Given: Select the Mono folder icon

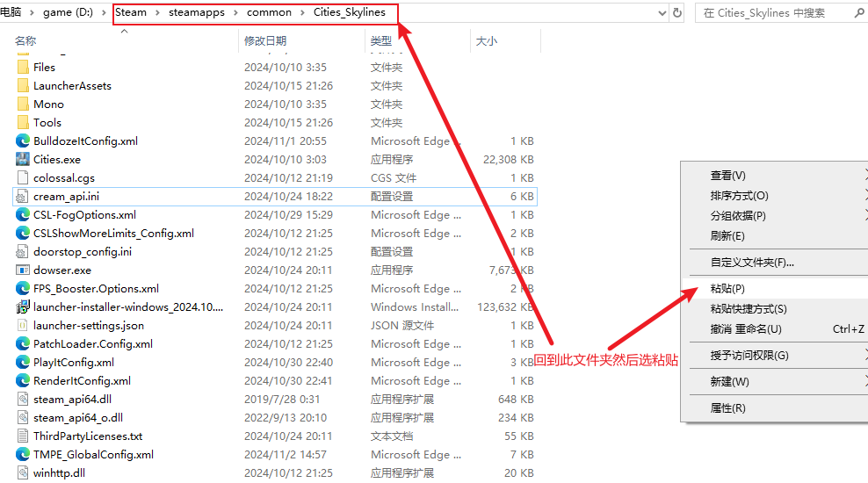Looking at the screenshot, I should pos(23,104).
